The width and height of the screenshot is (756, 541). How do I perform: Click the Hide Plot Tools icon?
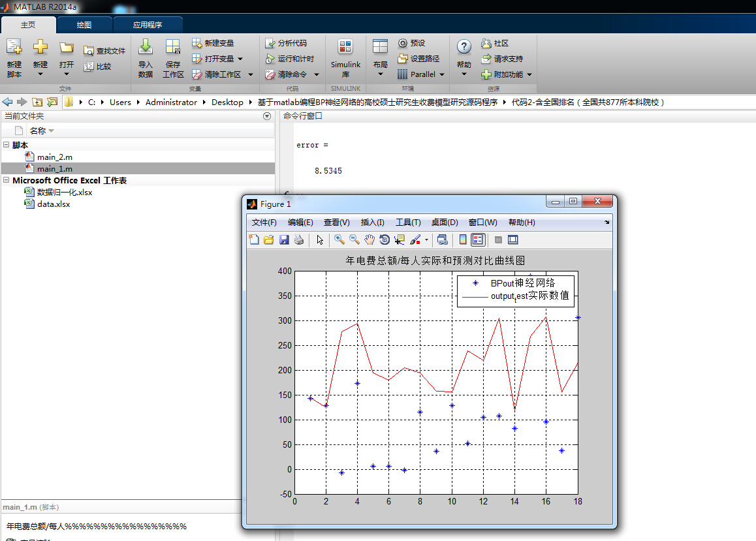point(499,240)
